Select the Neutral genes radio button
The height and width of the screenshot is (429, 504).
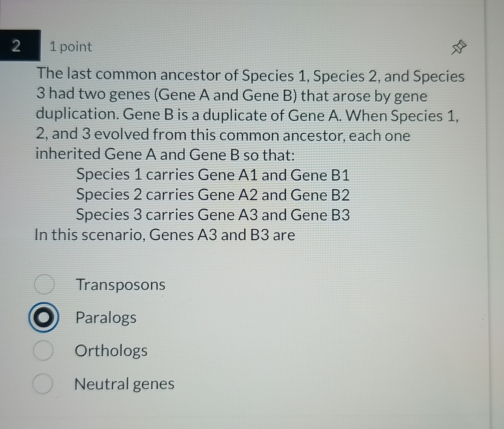[x=44, y=384]
